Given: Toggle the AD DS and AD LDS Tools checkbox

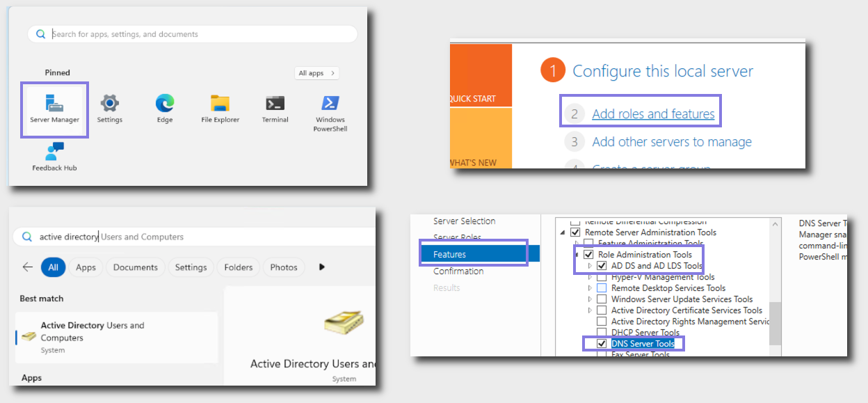Looking at the screenshot, I should tap(602, 266).
